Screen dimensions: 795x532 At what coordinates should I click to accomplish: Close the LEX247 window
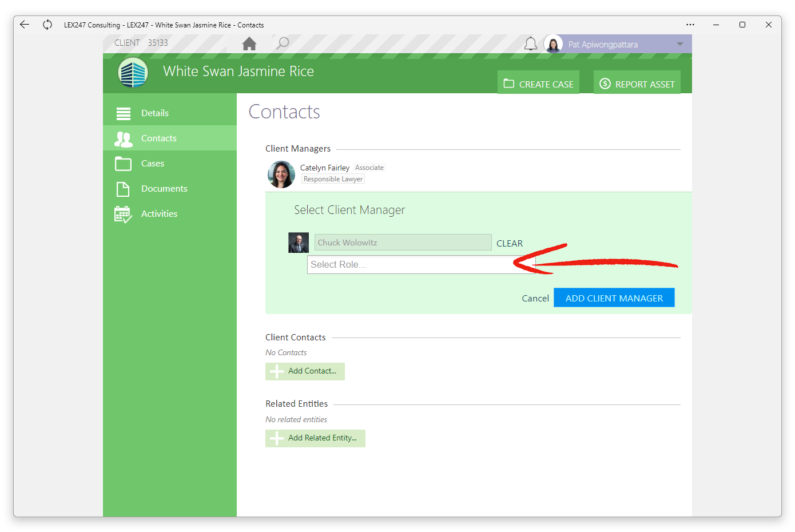pos(769,25)
